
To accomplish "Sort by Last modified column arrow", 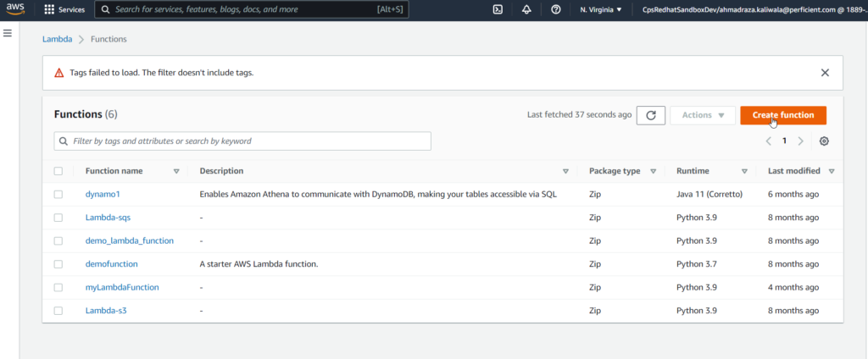I will click(x=832, y=172).
